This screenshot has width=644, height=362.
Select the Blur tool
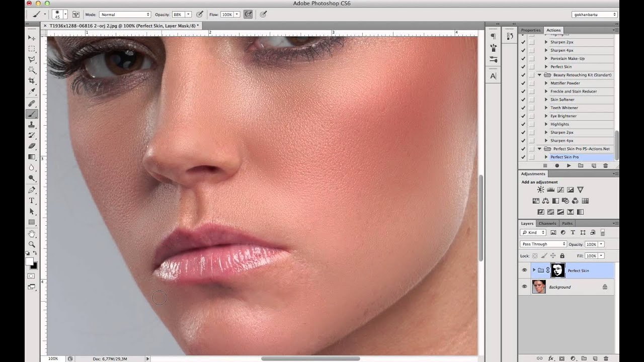point(32,167)
